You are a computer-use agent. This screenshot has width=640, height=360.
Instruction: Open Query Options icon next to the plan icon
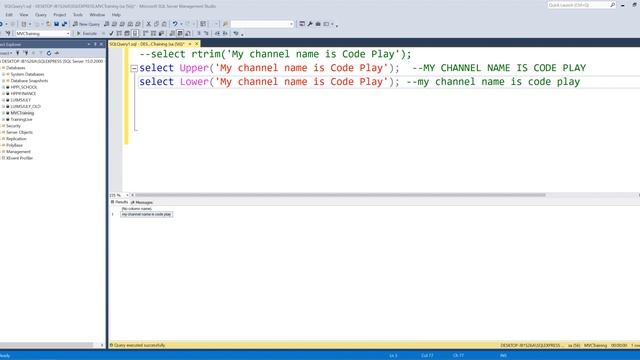point(127,33)
